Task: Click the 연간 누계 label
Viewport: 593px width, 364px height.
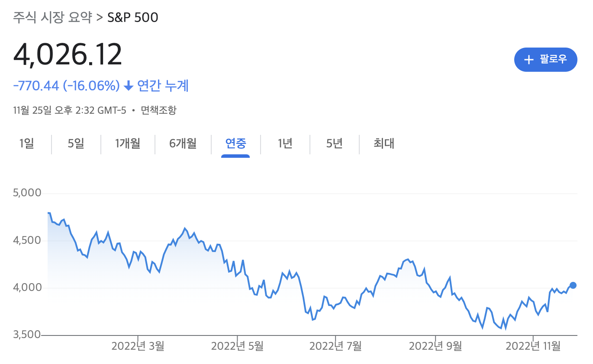Action: click(163, 86)
